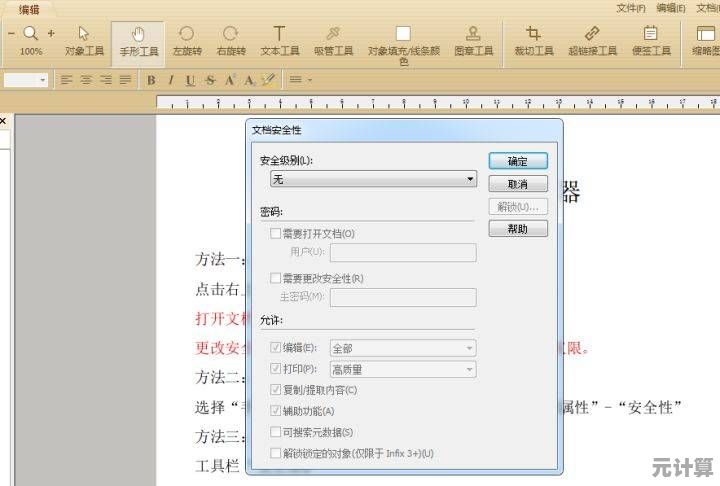Rotate page left with 左旋转
Viewport: 720px width, 486px height.
pyautogui.click(x=186, y=40)
